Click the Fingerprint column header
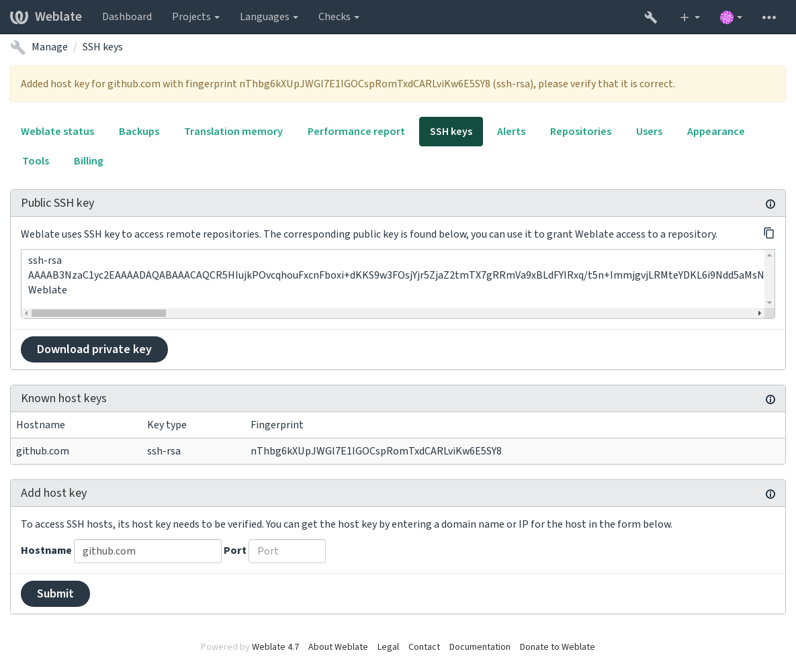Screen dimensions: 796x672 pos(277,424)
